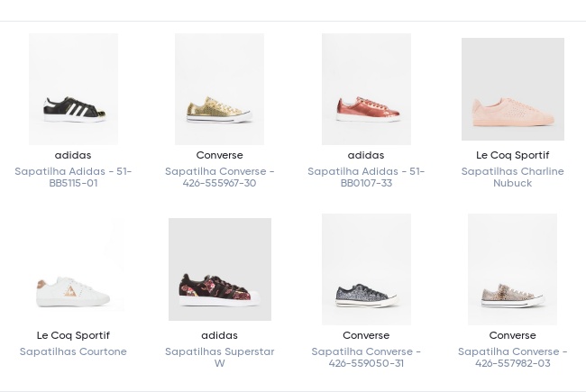The image size is (586, 392).
Task: Select the Converse brand above the gold sneaker link
Action: [x=219, y=155]
